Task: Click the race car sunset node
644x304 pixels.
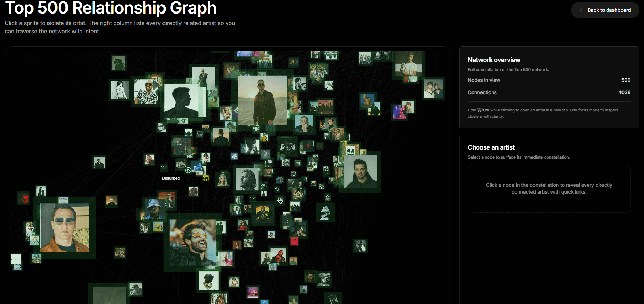Action: [112, 200]
